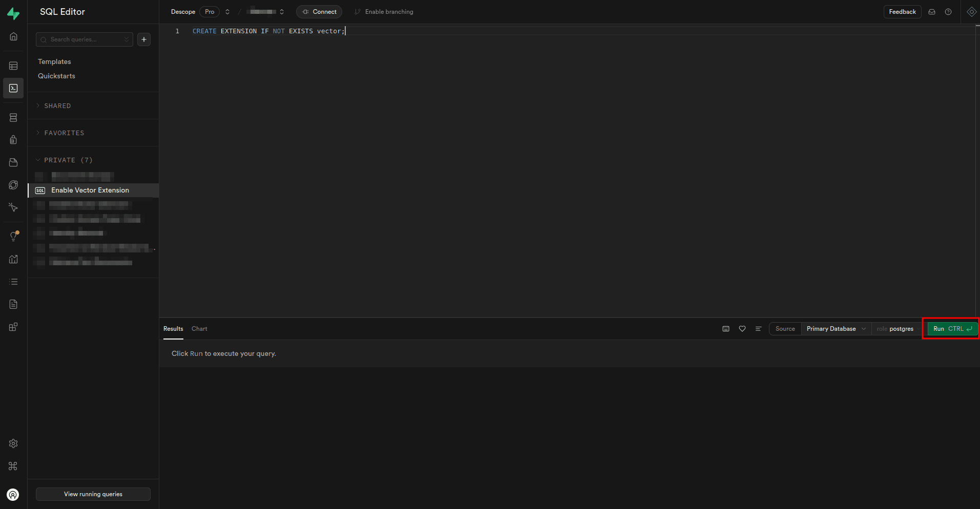The height and width of the screenshot is (509, 980).
Task: Open Authentication via the lock icon
Action: [x=13, y=140]
